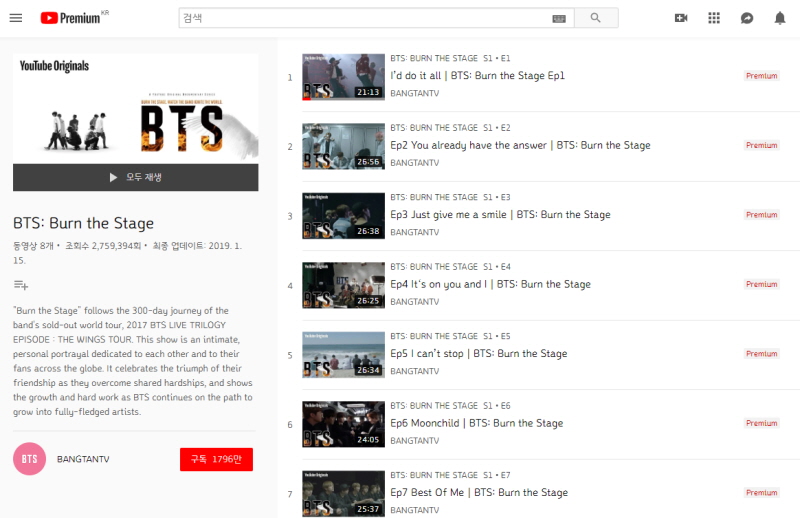Open the BANGTANTV channel avatar
This screenshot has height=518, width=800.
click(x=29, y=459)
